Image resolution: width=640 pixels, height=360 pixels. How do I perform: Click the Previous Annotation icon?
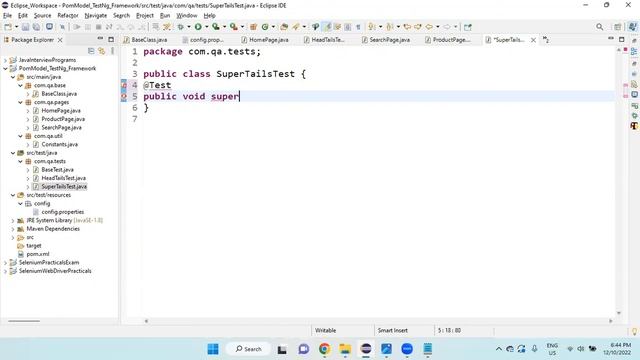point(390,27)
